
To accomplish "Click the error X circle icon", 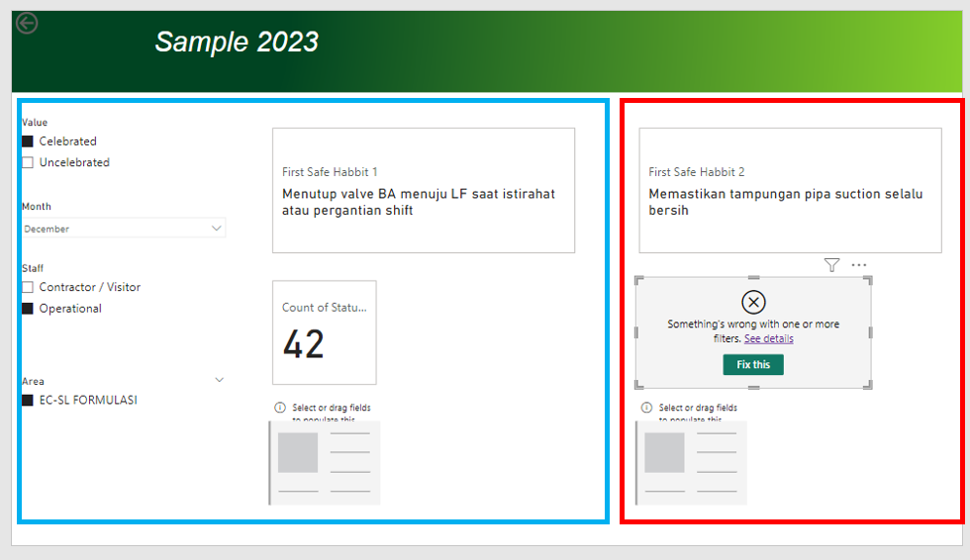I will click(753, 302).
